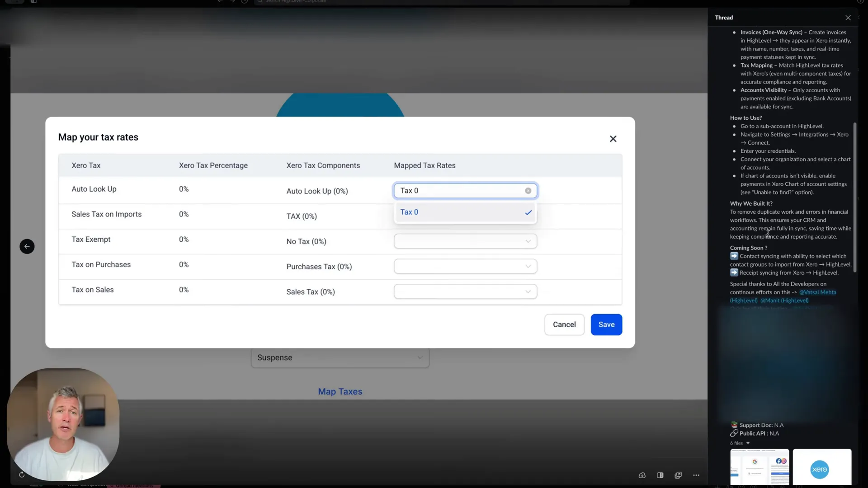Image resolution: width=868 pixels, height=488 pixels.
Task: Open the Tax Exempt mapped tax rate dropdown
Action: [x=465, y=241]
